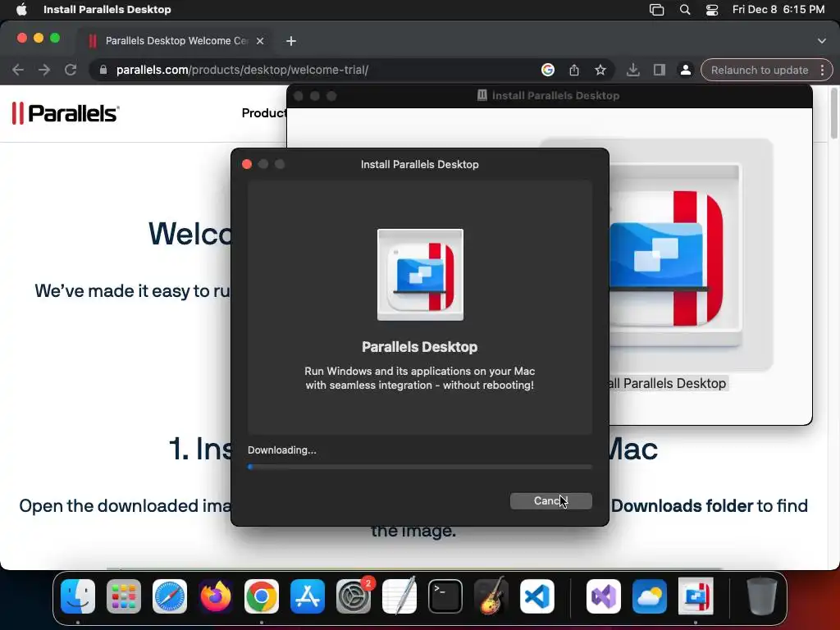Open the Apple menu
Screen dimensions: 840x630
coord(21,9)
